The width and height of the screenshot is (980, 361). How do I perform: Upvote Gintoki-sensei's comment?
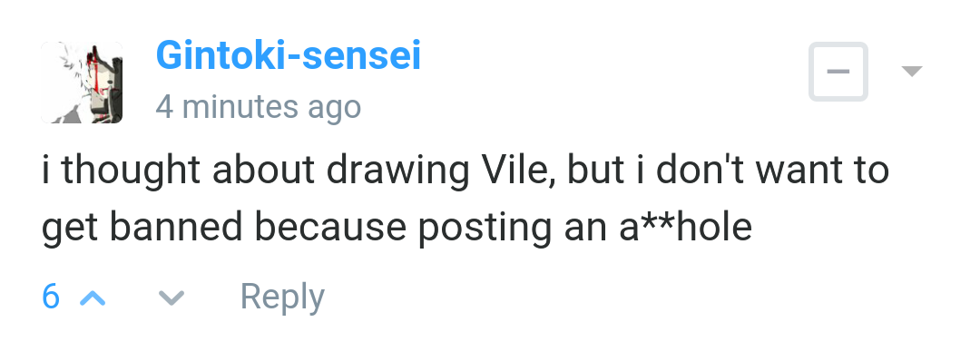tap(93, 298)
